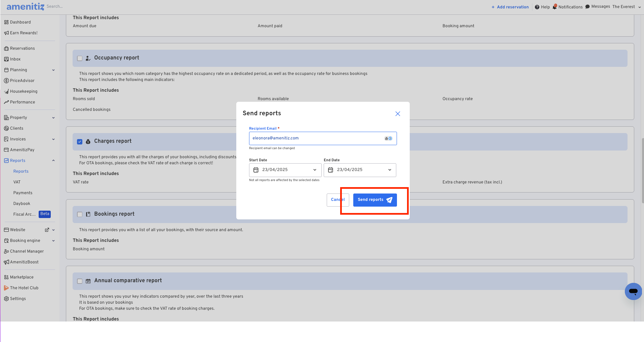Edit the Recipient Email field
The height and width of the screenshot is (342, 644).
pyautogui.click(x=323, y=138)
